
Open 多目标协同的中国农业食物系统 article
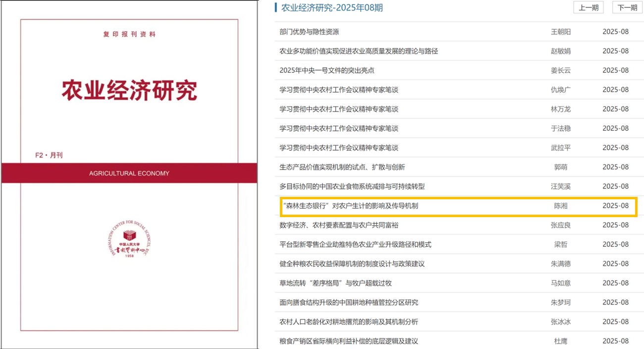352,186
